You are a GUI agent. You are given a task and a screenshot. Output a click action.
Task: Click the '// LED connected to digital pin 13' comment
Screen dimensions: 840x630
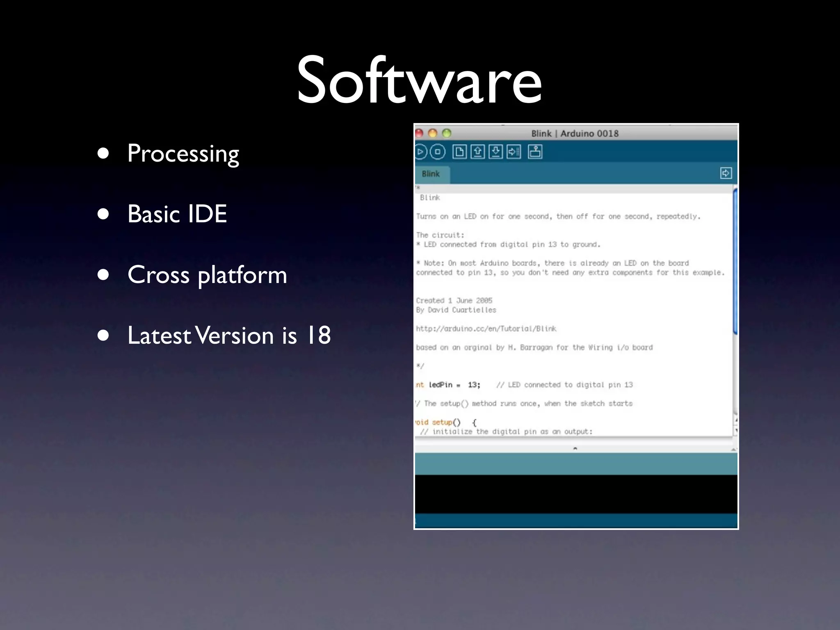point(564,385)
